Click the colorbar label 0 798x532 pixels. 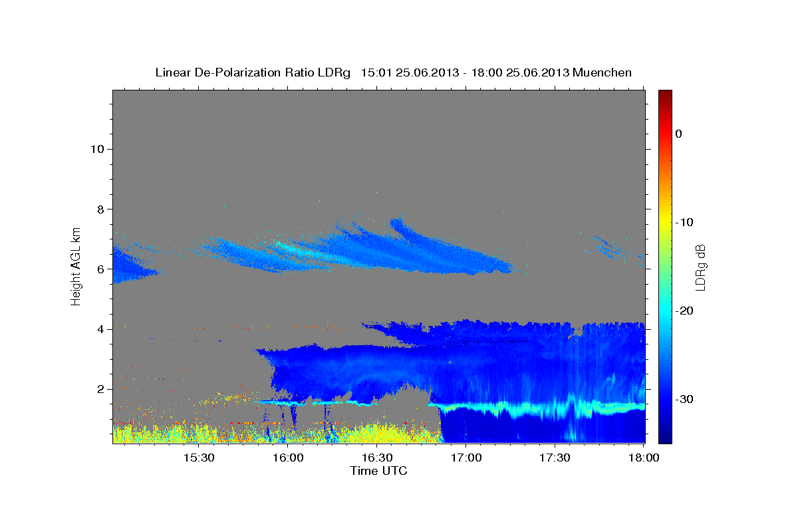click(x=679, y=134)
